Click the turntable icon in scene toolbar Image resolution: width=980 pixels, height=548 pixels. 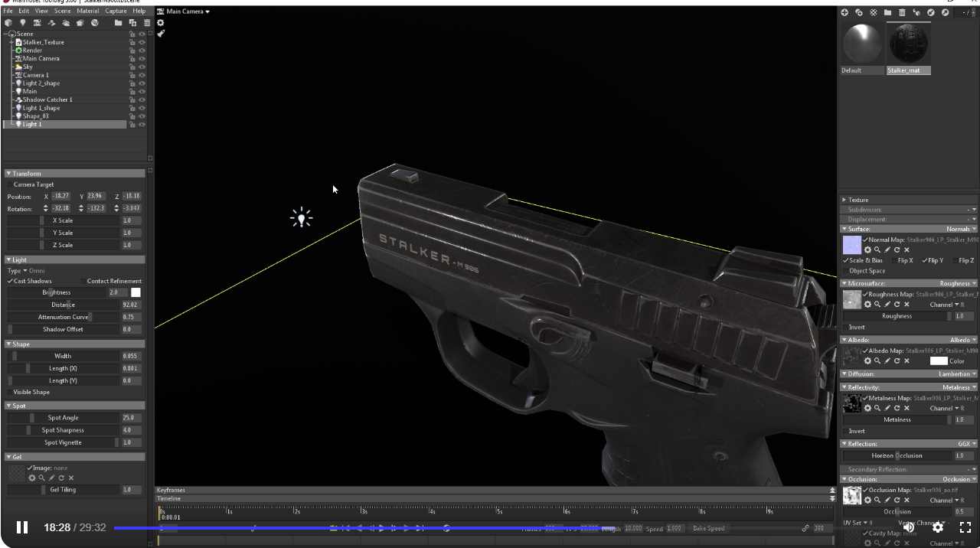click(x=95, y=23)
